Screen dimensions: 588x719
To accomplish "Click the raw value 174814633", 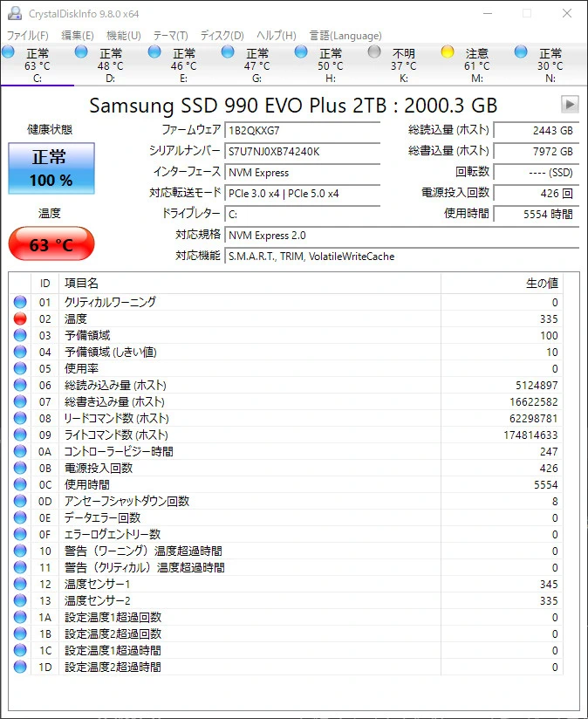I will [x=530, y=435].
